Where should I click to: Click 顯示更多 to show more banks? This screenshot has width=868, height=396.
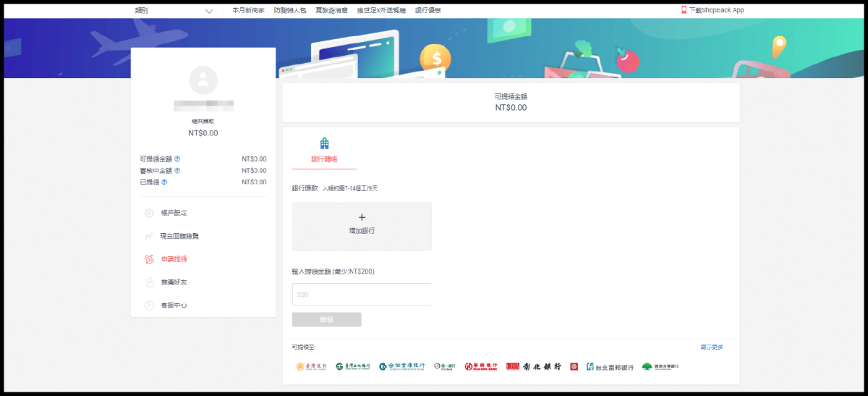click(x=711, y=347)
